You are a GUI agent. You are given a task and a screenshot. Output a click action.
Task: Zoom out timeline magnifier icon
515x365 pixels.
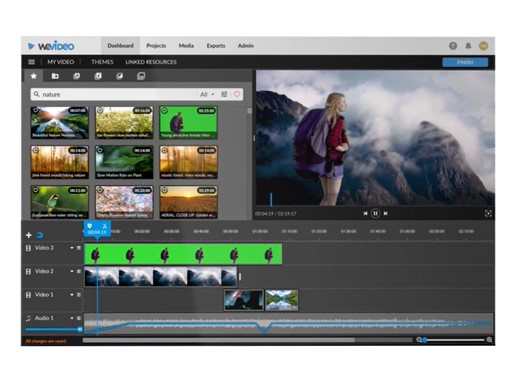pyautogui.click(x=419, y=340)
